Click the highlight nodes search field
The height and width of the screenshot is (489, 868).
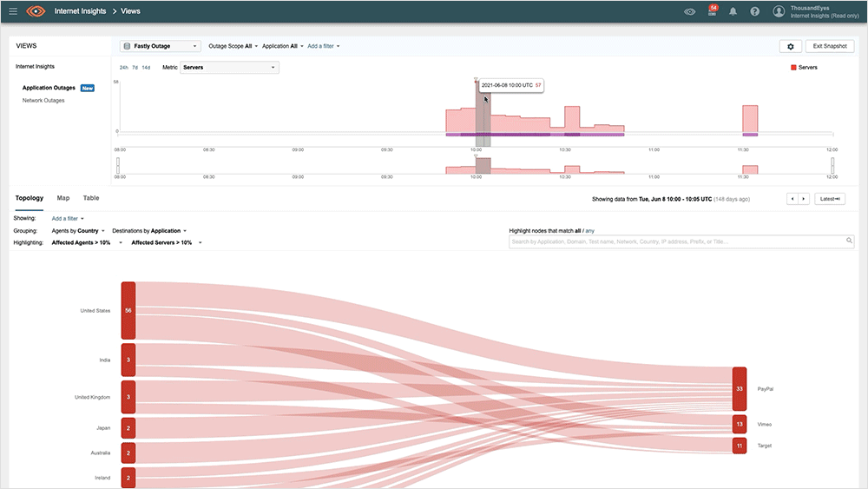(681, 241)
